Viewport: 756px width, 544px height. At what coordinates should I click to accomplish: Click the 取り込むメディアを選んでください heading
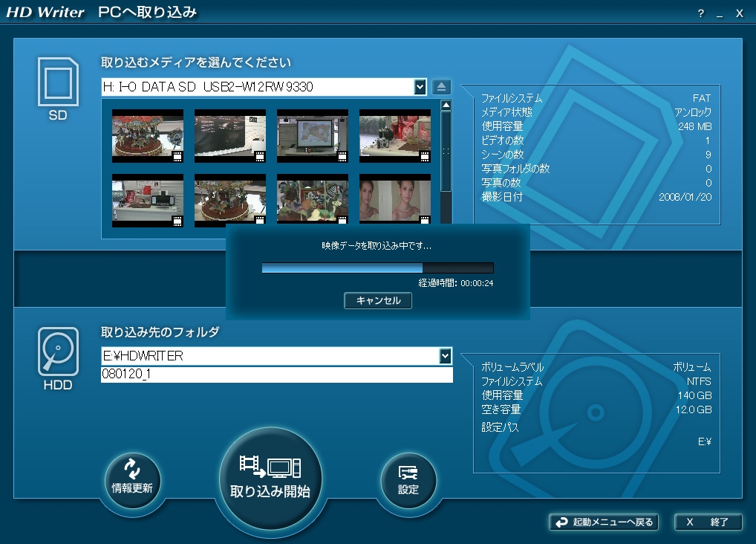click(x=196, y=62)
